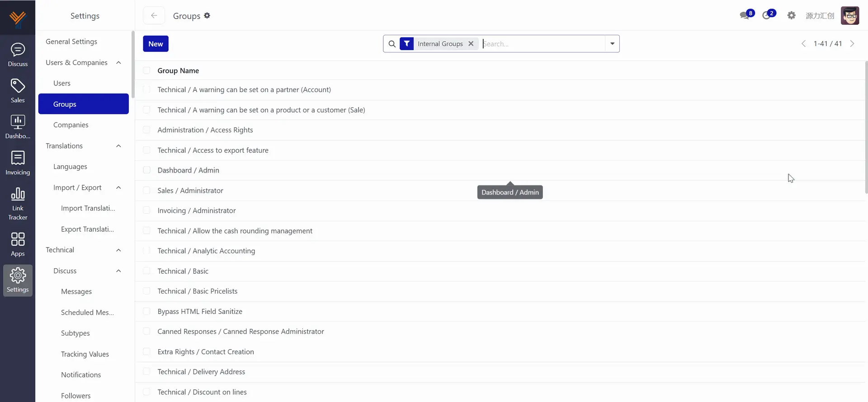Open the search options dropdown arrow
Screen dimensions: 868x402
[612, 44]
